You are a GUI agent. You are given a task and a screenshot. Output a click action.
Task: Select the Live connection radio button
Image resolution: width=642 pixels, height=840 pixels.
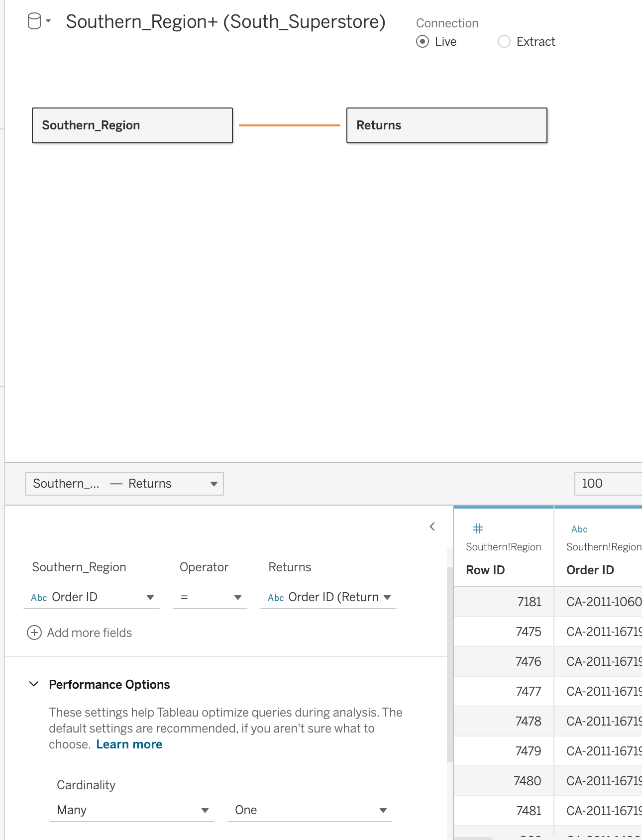[423, 41]
